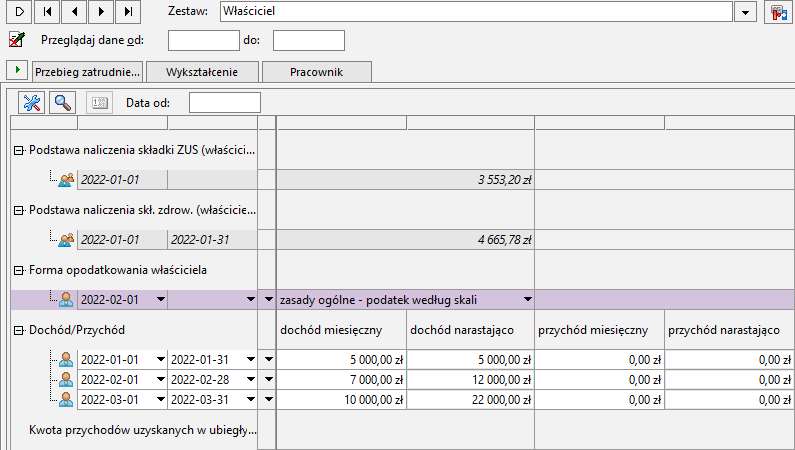Click the Data od input field
This screenshot has height=450, width=795.
224,102
